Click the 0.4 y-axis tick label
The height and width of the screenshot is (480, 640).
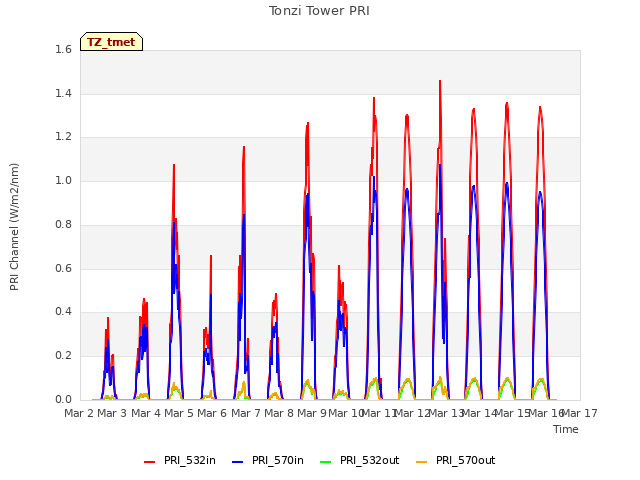click(x=63, y=312)
